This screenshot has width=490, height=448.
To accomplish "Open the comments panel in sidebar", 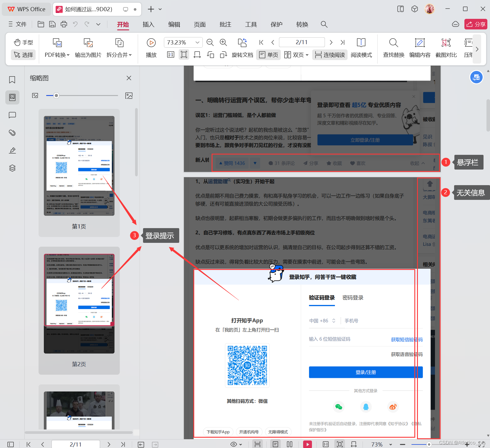I will point(12,115).
